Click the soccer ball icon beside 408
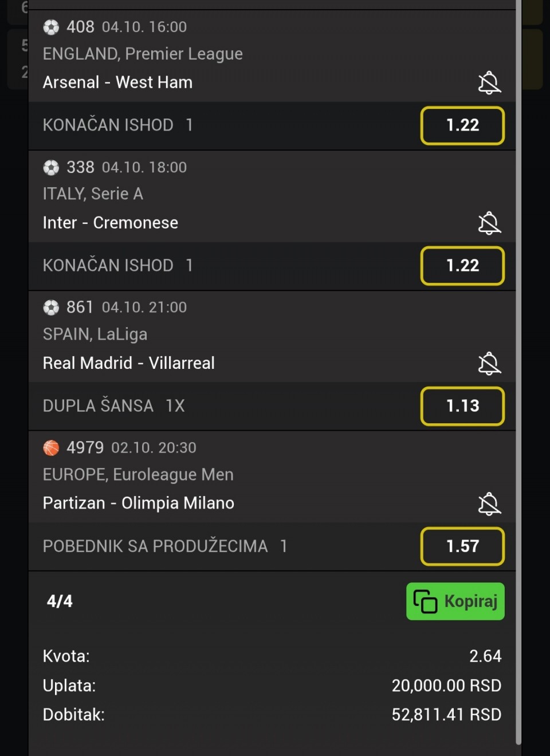Image resolution: width=550 pixels, height=756 pixels. [51, 27]
